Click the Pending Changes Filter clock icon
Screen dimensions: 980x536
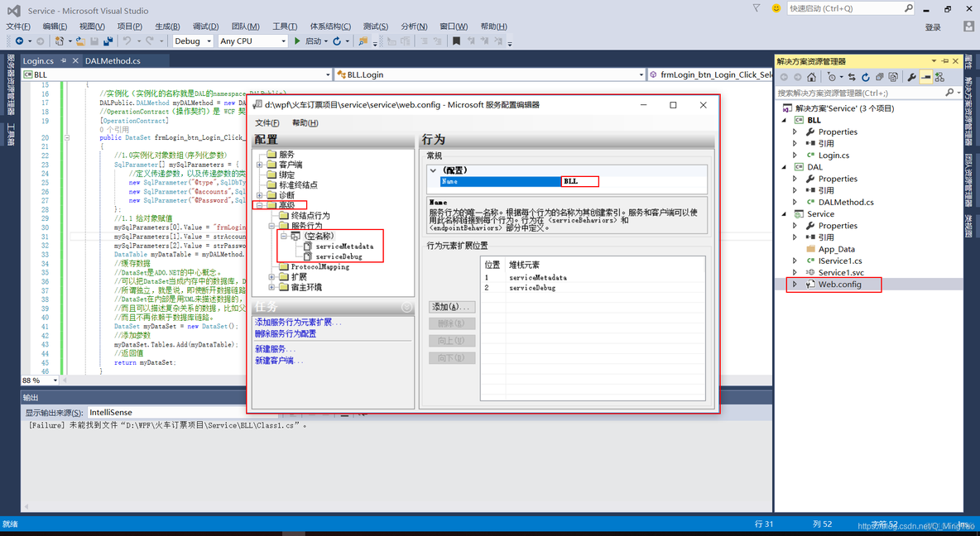pyautogui.click(x=831, y=78)
